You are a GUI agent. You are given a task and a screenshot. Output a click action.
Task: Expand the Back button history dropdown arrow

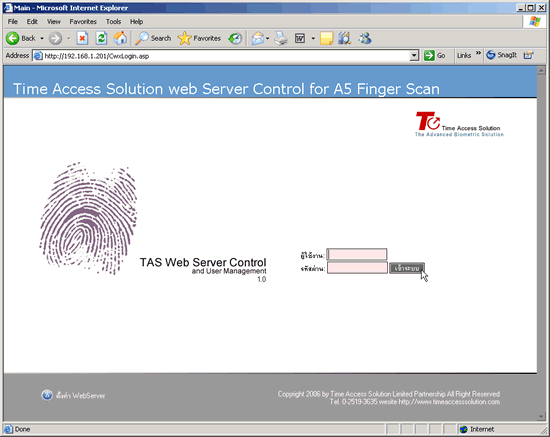(42, 38)
